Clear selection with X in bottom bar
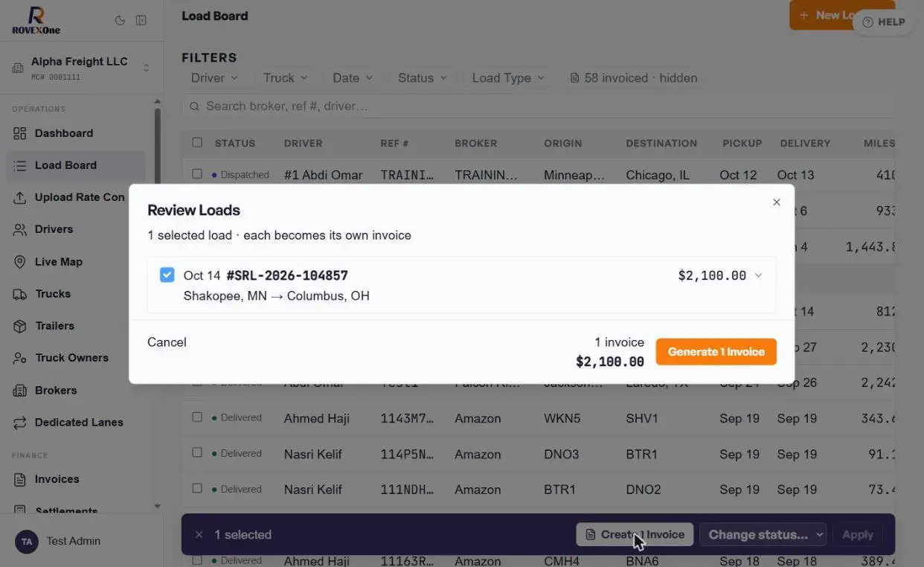Screen dimensions: 924x567 point(199,534)
